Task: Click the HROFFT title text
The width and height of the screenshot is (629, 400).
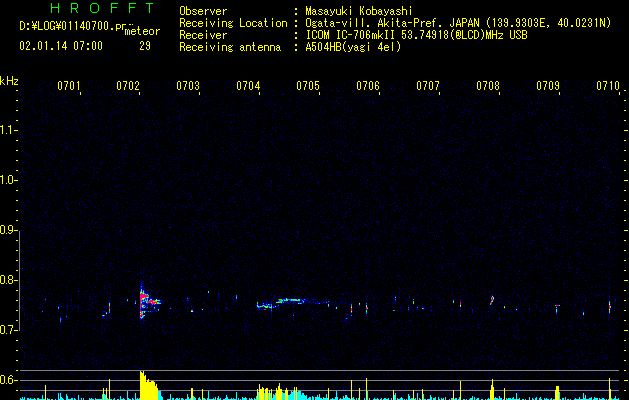Action: 102,8
